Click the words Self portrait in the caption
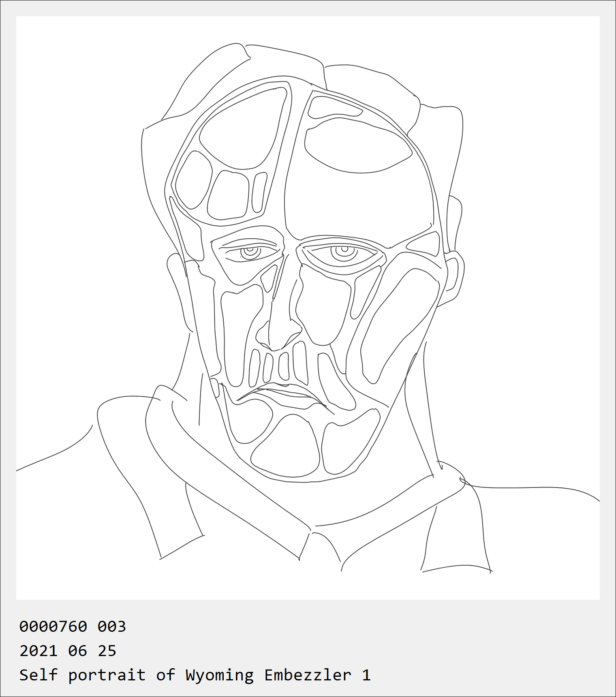 pyautogui.click(x=82, y=676)
